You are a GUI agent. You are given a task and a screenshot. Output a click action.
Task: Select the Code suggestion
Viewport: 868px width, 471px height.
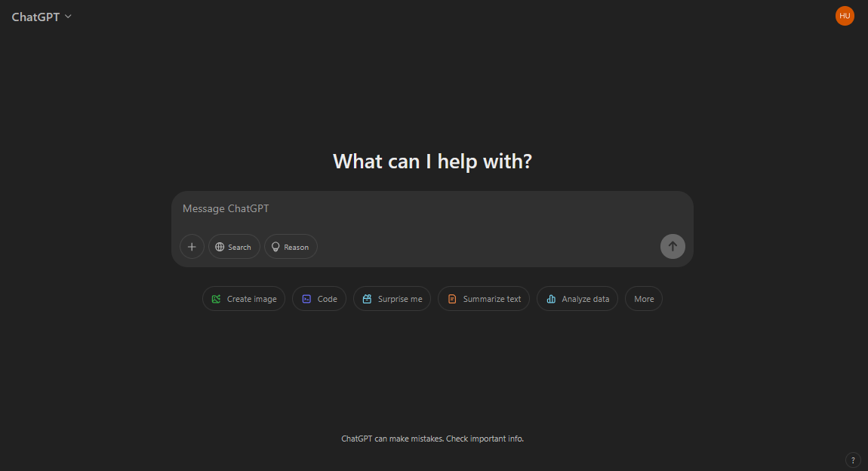pos(319,299)
